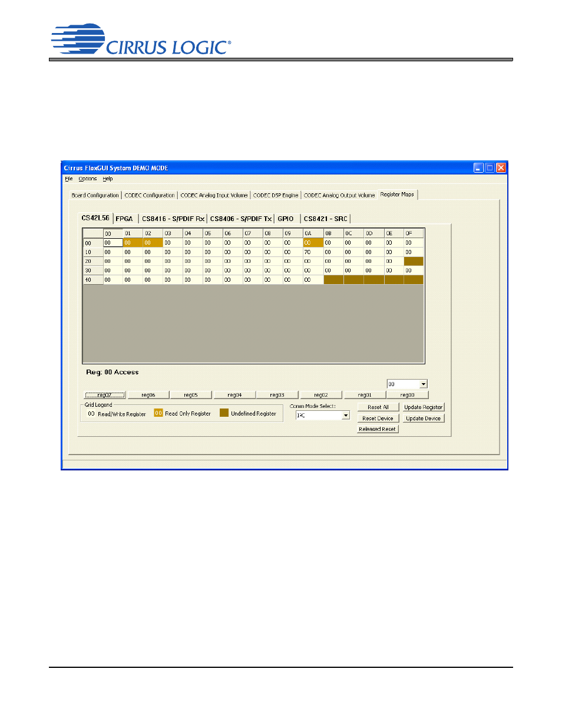
Task: Click the Released Reset button
Action: (x=378, y=429)
